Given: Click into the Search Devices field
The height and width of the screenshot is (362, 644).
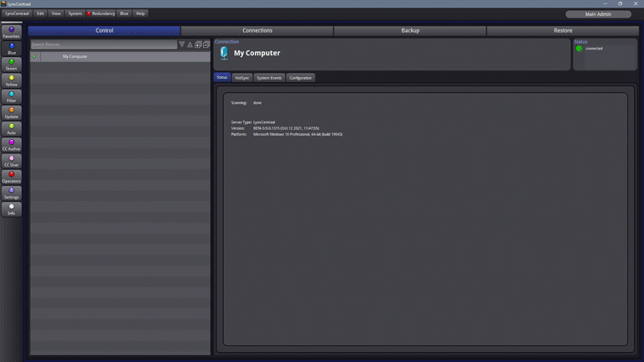Looking at the screenshot, I should point(104,44).
